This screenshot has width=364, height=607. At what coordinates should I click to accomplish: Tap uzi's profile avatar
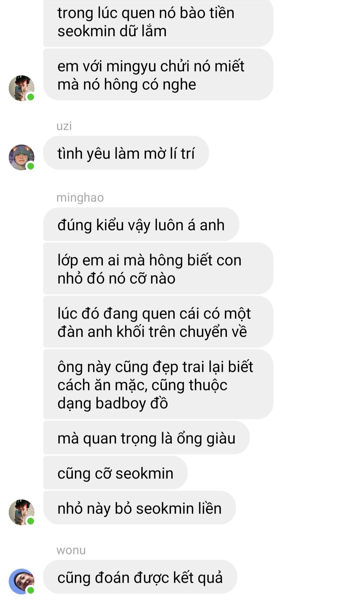[22, 157]
